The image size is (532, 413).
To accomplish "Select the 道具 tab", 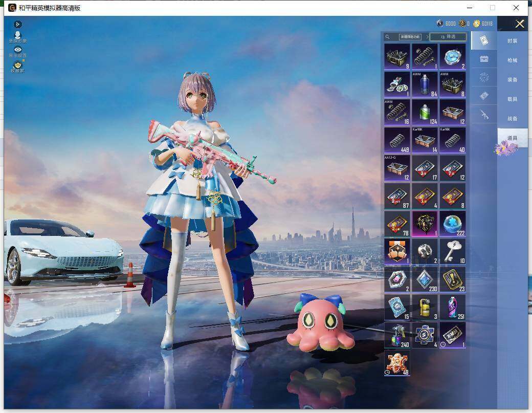I will [x=513, y=138].
